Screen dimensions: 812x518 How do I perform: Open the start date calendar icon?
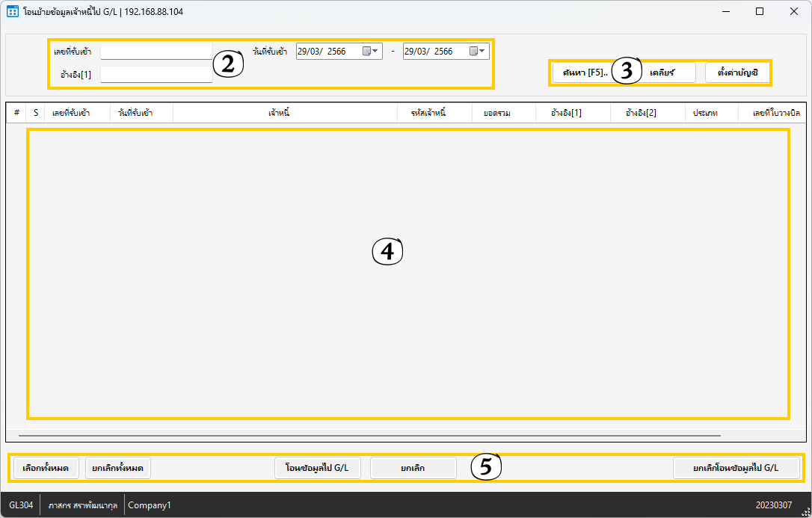pos(367,52)
